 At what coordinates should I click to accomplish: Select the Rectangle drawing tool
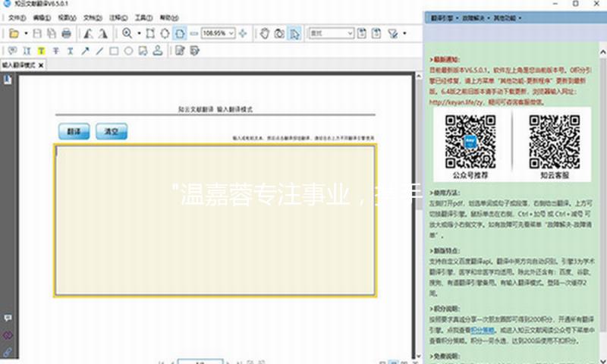click(x=114, y=51)
